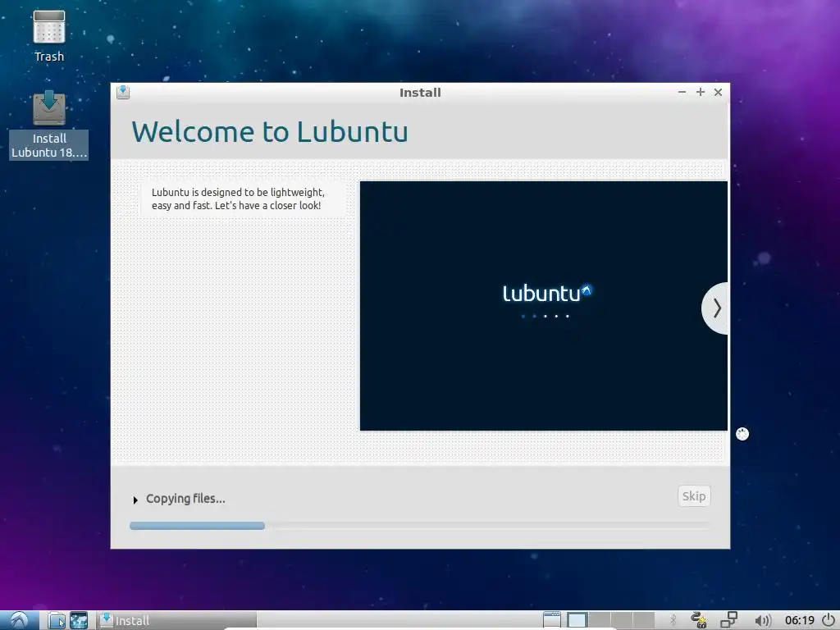
Task: Switch to the fourth workspace in the pager
Action: (643, 620)
